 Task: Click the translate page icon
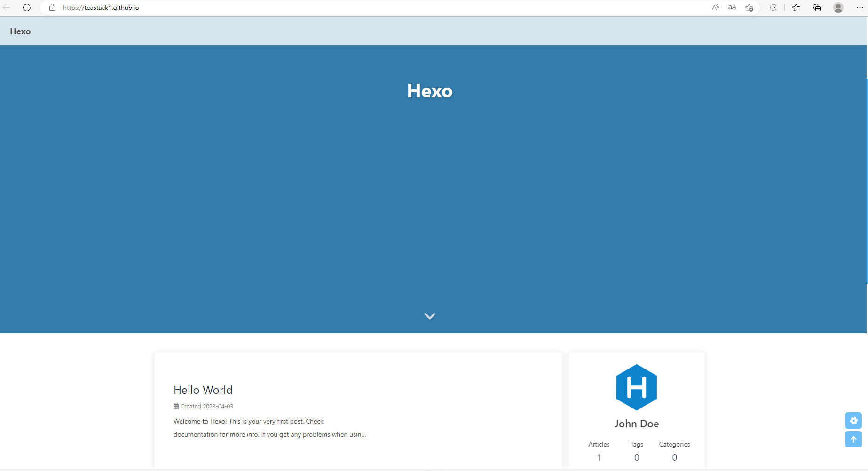pyautogui.click(x=732, y=8)
